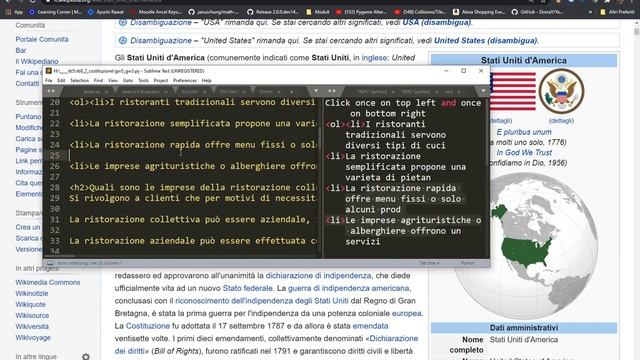Click the language settings gear icon

[x=86, y=356]
